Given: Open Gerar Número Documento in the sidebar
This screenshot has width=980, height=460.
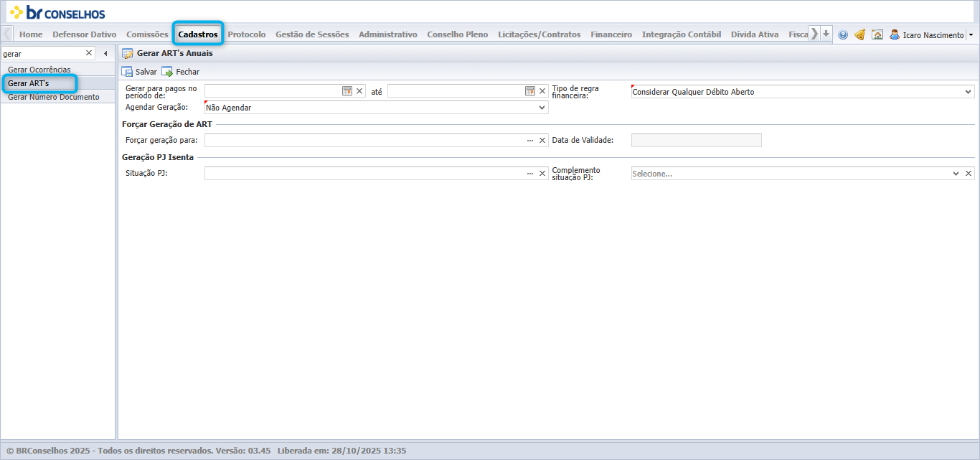Looking at the screenshot, I should pos(57,97).
